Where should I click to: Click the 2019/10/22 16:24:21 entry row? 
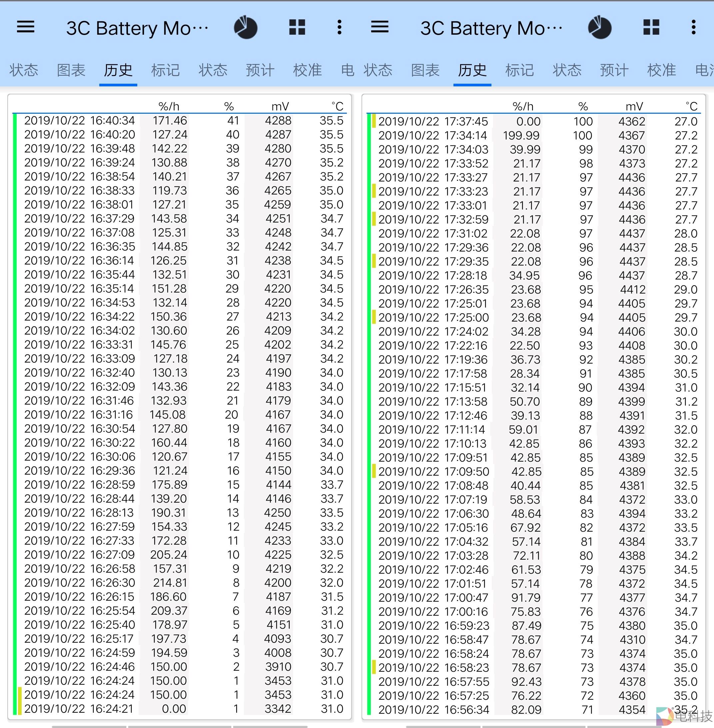coord(180,709)
